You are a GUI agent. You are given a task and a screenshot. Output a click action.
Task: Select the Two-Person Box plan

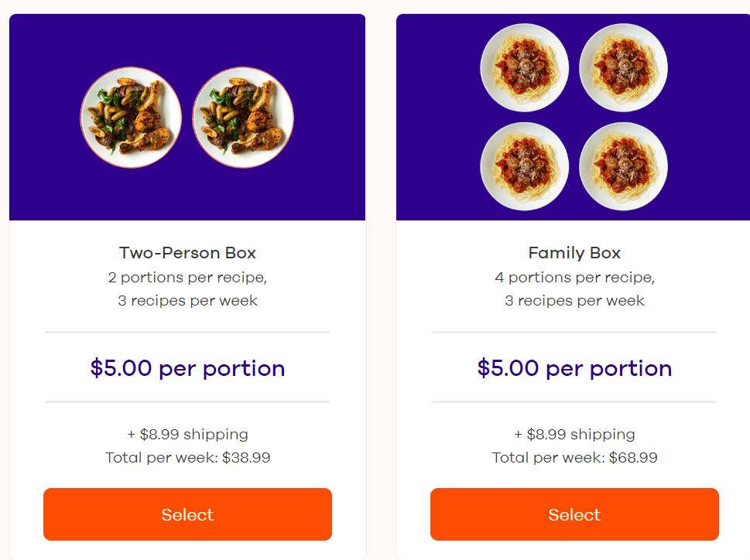point(187,514)
